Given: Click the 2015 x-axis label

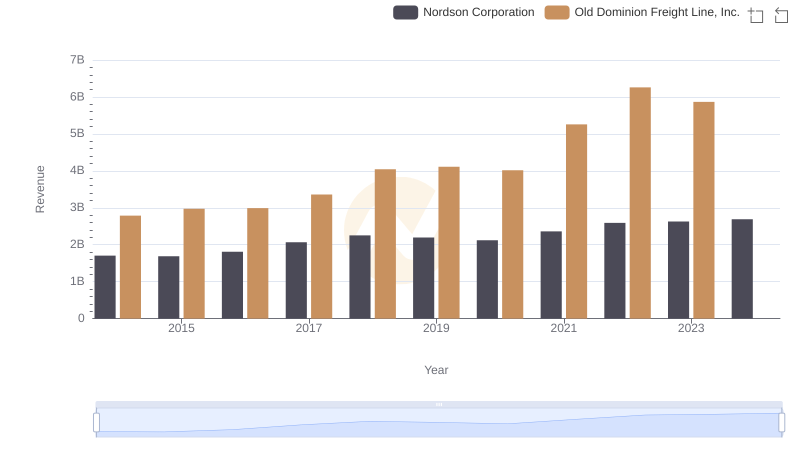Looking at the screenshot, I should click(181, 328).
